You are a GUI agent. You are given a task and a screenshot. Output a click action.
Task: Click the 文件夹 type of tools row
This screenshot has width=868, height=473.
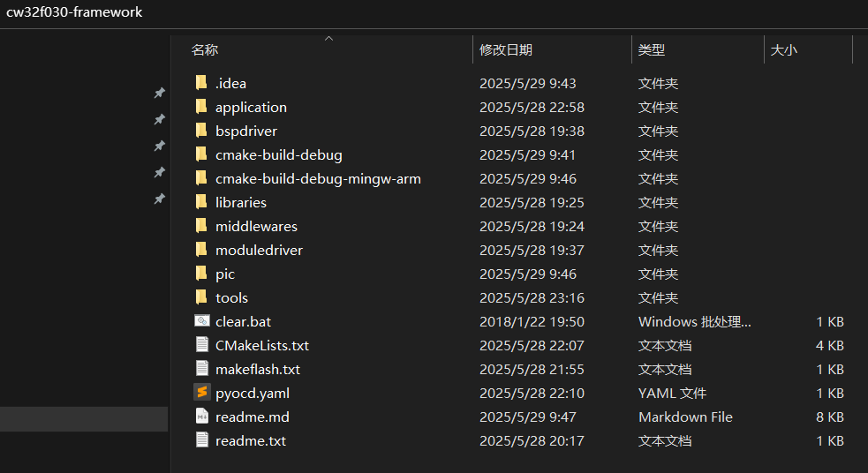658,297
